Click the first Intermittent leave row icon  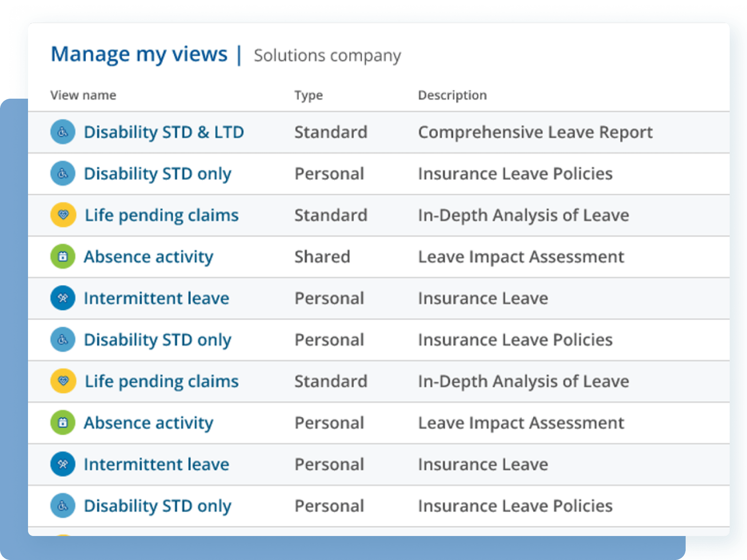coord(62,298)
